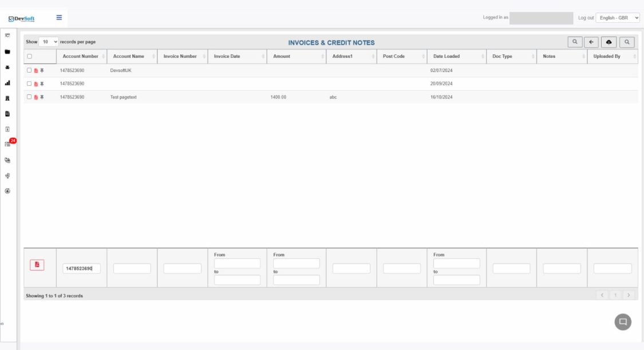
Task: Open the PDF document for DevsoftUK row
Action: pos(36,70)
